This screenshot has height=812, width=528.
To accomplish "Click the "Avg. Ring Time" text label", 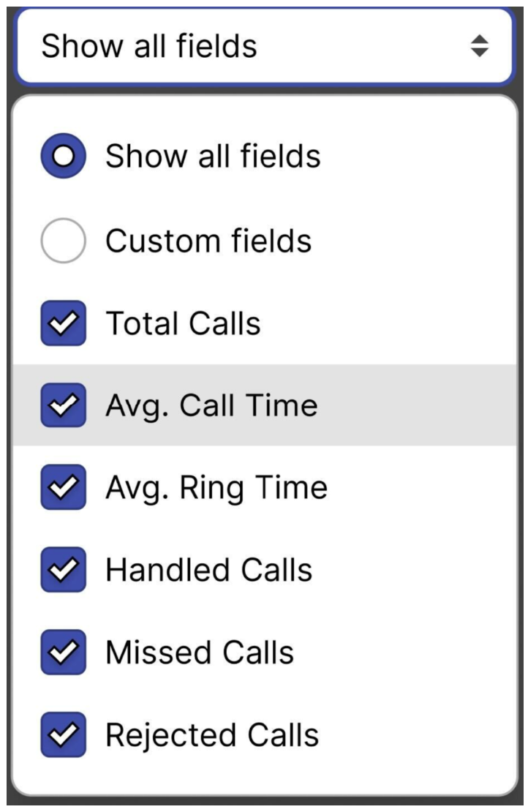I will click(x=216, y=488).
